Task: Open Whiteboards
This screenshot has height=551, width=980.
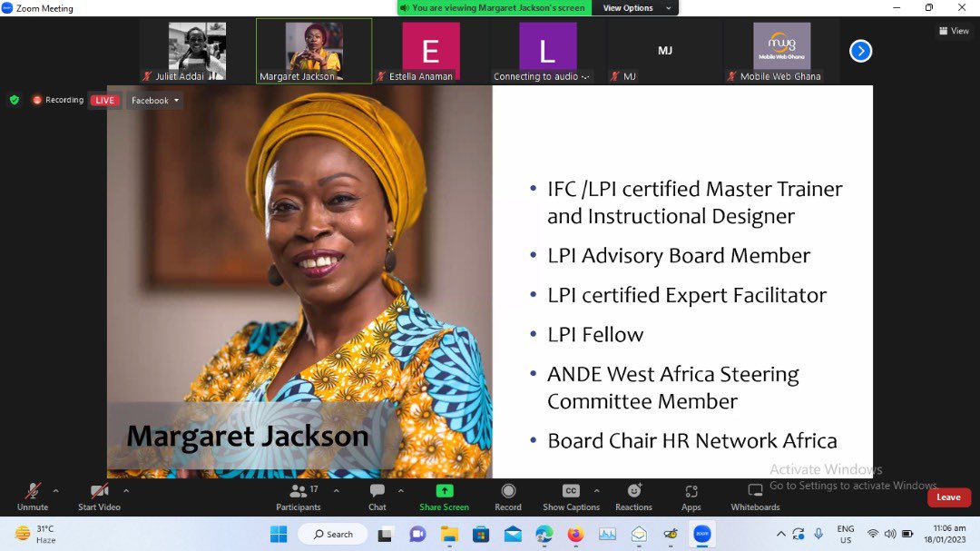Action: [756, 497]
